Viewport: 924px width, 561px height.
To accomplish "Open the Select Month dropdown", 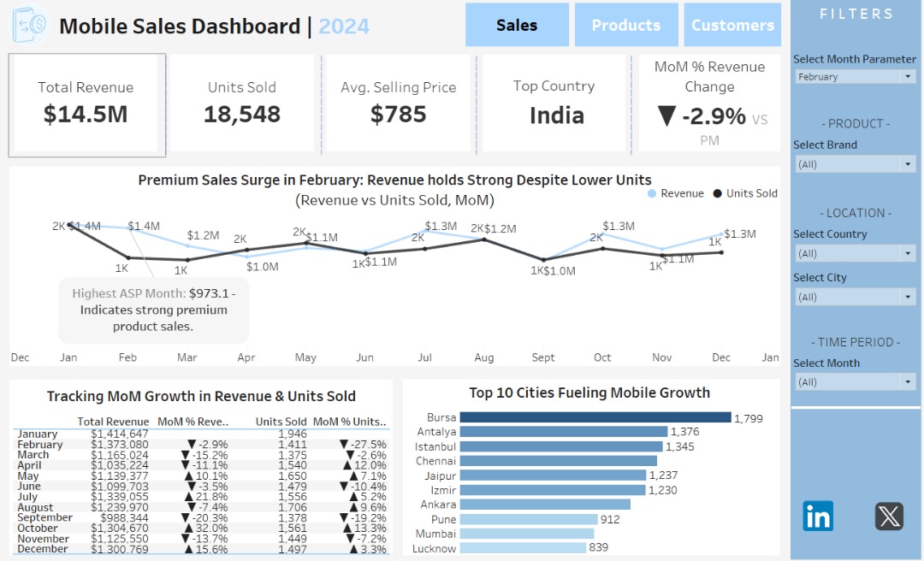I will [x=855, y=382].
